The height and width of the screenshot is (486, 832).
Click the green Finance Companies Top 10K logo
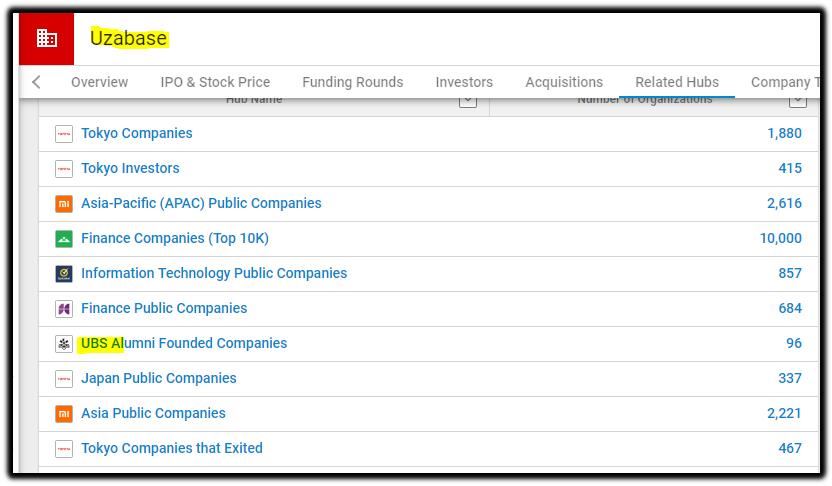pyautogui.click(x=64, y=239)
